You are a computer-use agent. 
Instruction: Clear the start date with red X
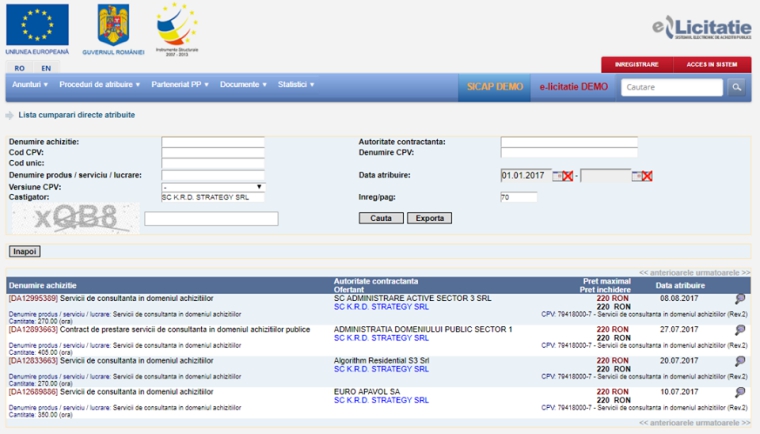coord(568,176)
